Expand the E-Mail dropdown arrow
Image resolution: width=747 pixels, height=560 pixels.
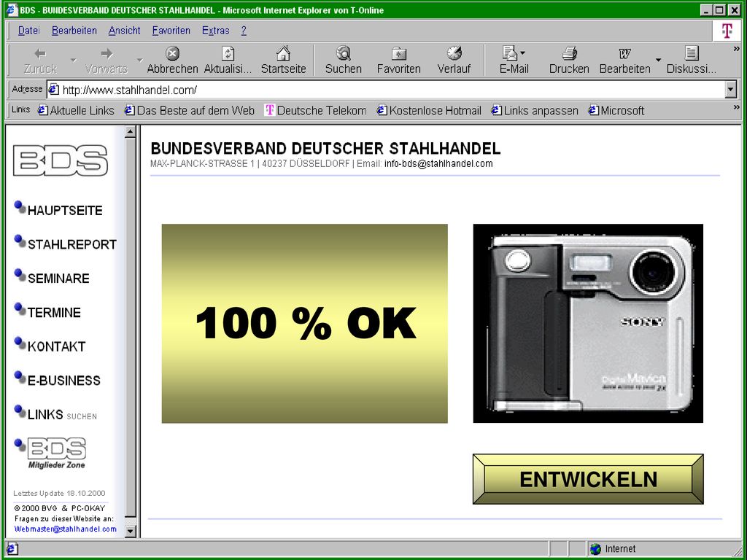point(522,52)
